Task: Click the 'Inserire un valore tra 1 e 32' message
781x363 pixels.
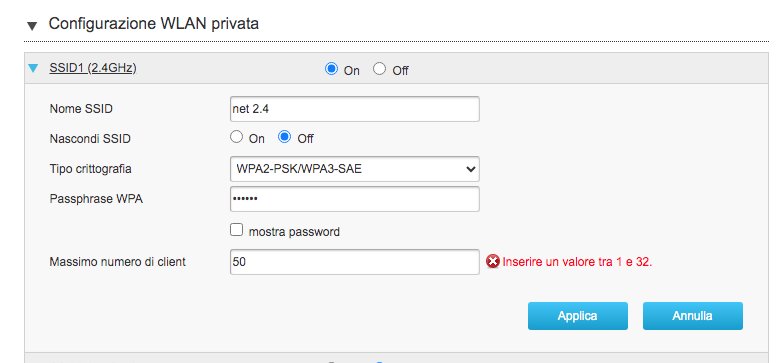Action: coord(577,262)
